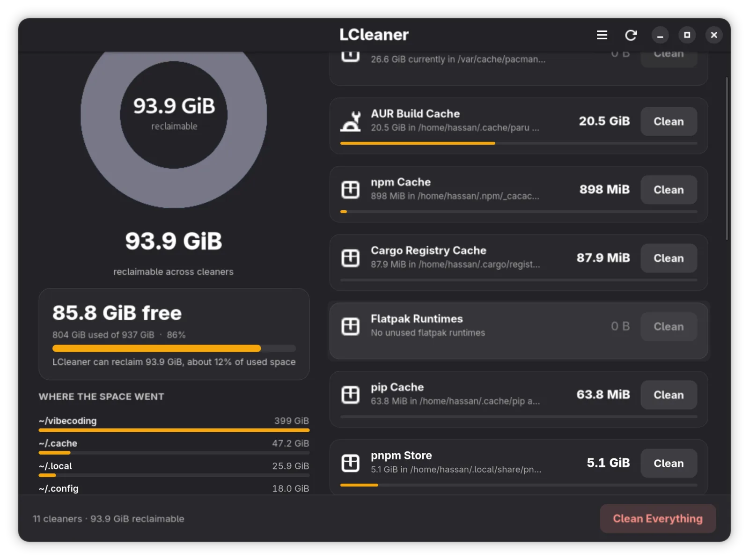The height and width of the screenshot is (560, 749).
Task: Click 'WHERE THE SPACE WENT' heading
Action: (x=102, y=397)
